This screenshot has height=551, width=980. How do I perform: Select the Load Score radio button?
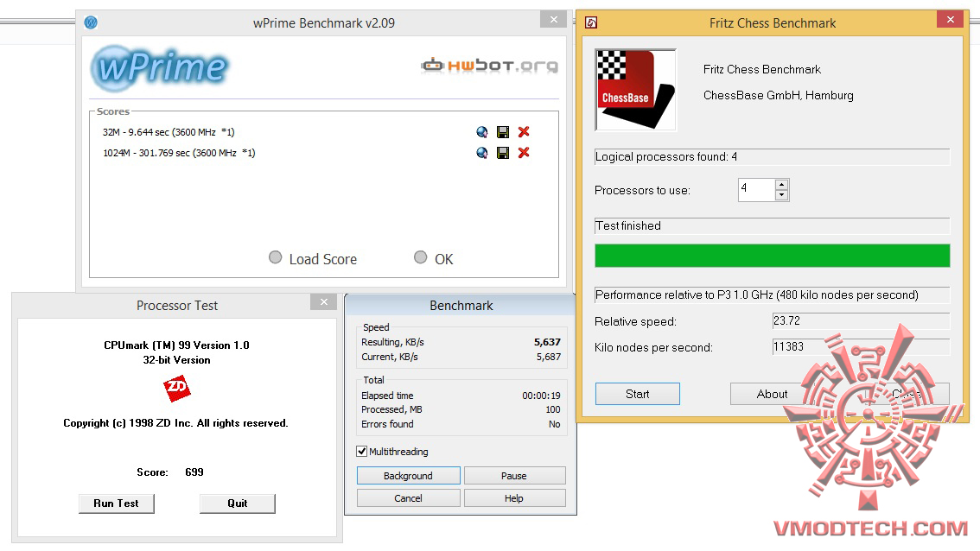tap(275, 257)
